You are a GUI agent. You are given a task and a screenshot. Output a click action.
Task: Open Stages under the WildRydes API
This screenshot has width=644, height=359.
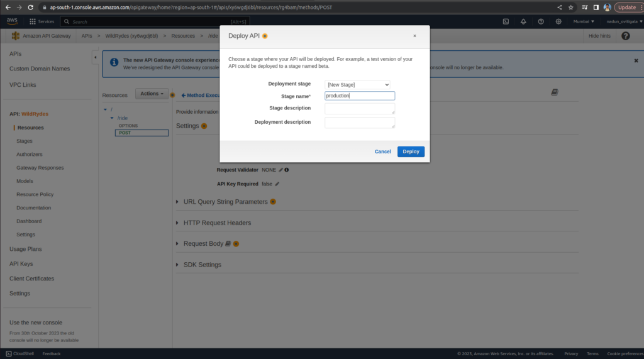(x=25, y=141)
